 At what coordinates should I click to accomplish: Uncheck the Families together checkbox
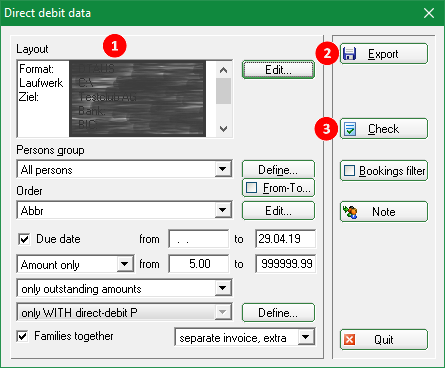[x=23, y=336]
